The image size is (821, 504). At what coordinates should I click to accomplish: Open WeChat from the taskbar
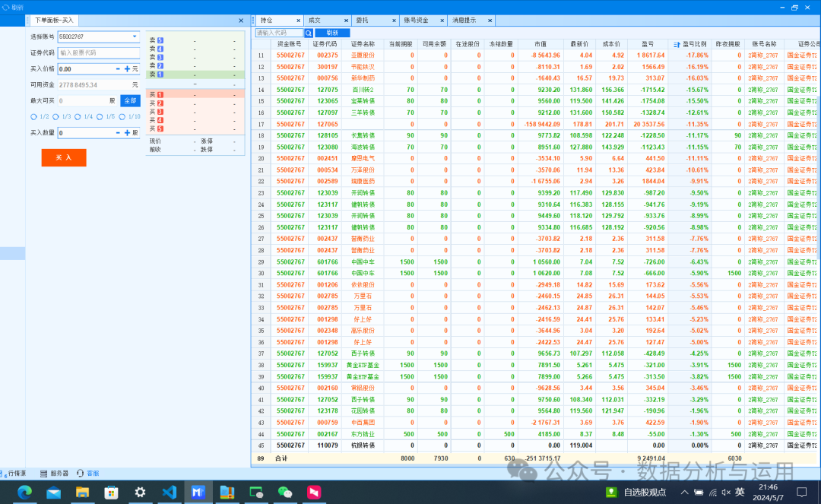[x=285, y=492]
